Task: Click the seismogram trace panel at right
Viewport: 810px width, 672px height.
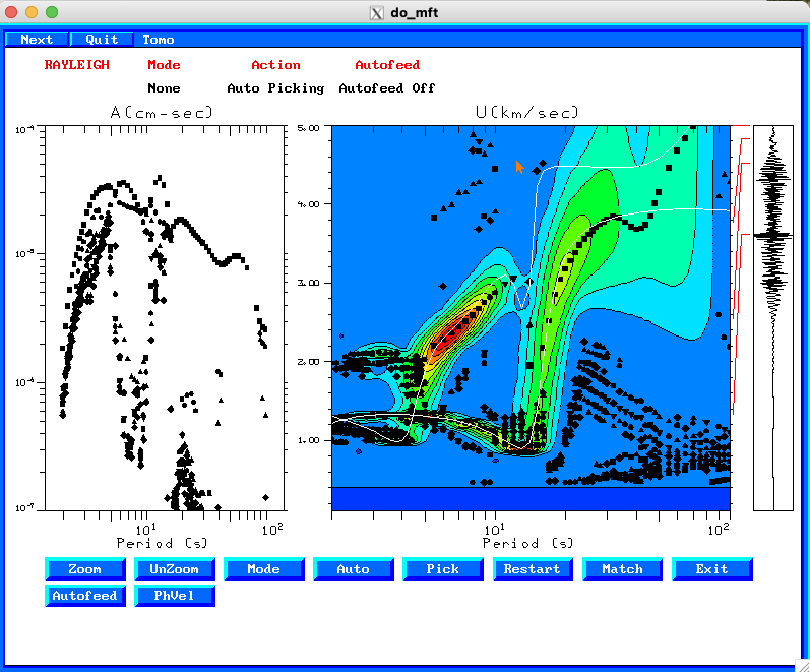Action: [773, 318]
